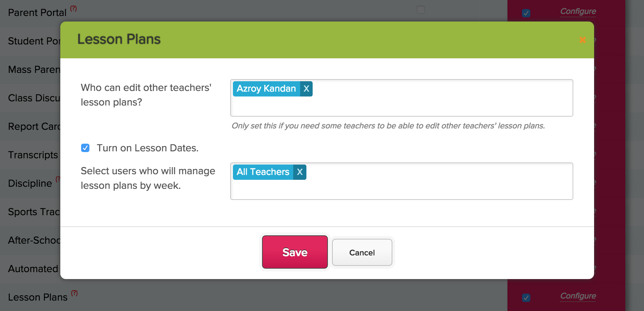Click the weekly lesson plan managers input field
Screen dimensions: 644x311
[x=416, y=187]
